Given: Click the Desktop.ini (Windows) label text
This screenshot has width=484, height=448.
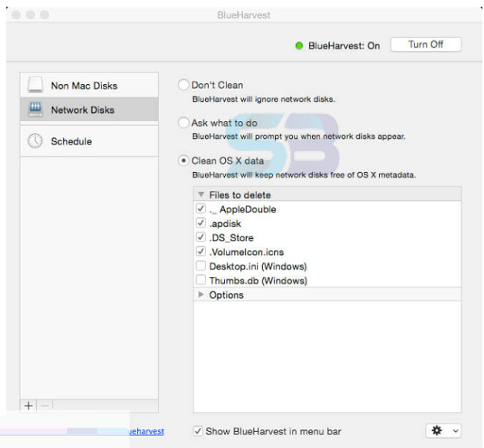Looking at the screenshot, I should coord(258,266).
